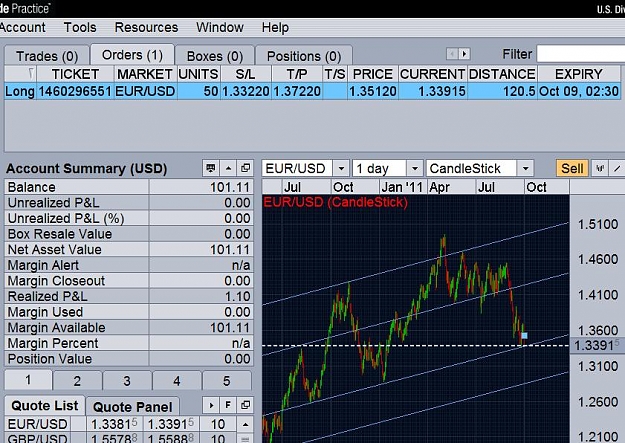Select the Quote List tab
The image size is (625, 443).
click(45, 406)
